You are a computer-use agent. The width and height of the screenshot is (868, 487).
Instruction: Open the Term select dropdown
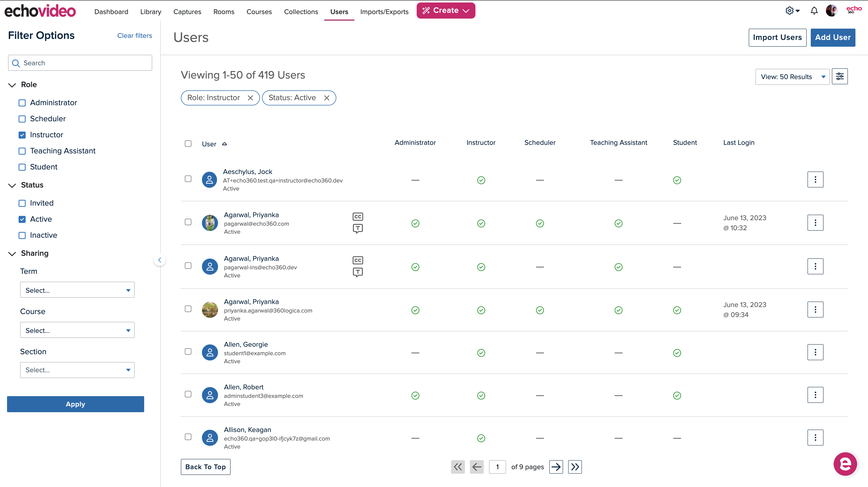pos(77,290)
